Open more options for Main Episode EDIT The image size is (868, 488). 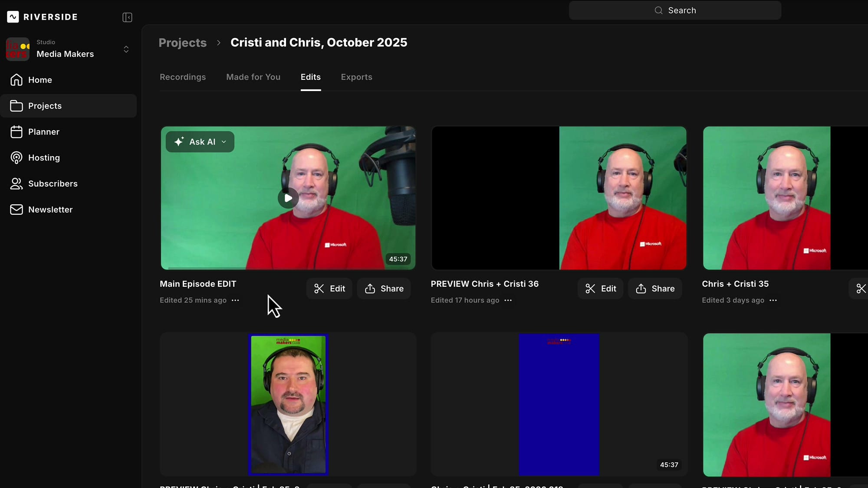(236, 300)
